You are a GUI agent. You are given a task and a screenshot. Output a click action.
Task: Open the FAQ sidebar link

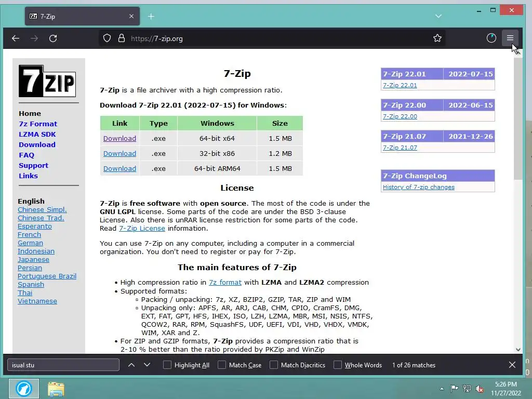[x=26, y=155]
